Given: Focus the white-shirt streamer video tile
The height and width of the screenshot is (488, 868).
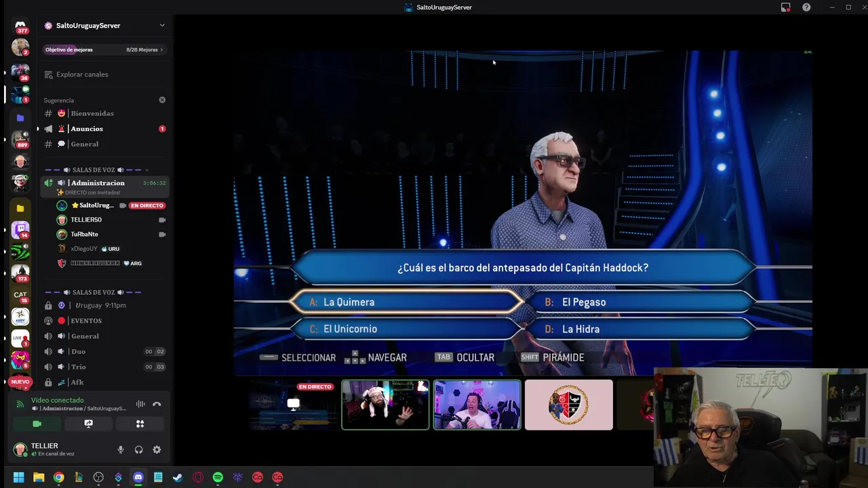Looking at the screenshot, I should click(x=477, y=405).
